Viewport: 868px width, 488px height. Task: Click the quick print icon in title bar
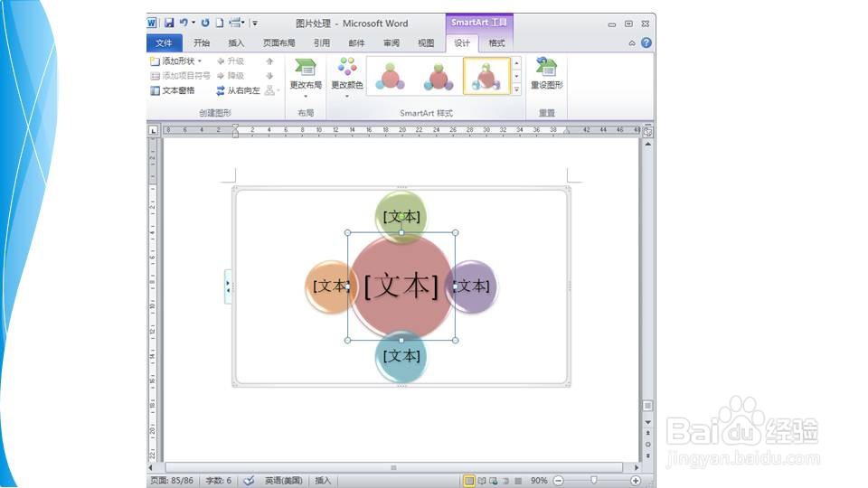[235, 23]
